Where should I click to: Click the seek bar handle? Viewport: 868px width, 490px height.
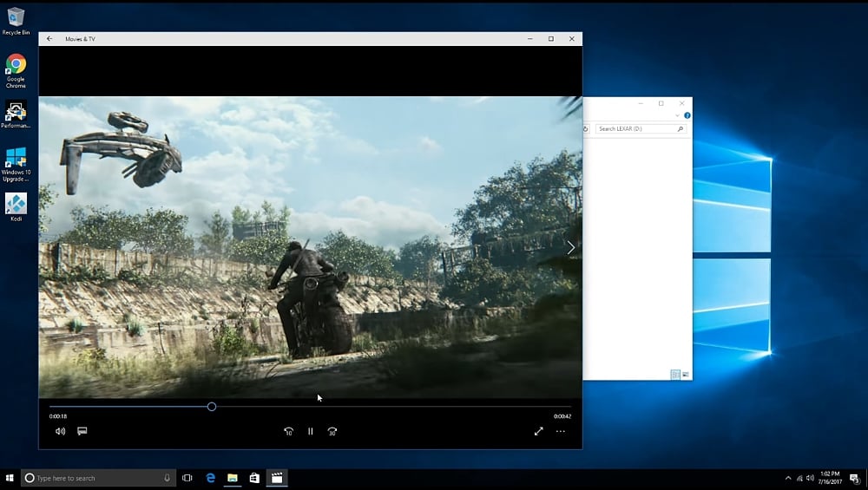tap(212, 407)
